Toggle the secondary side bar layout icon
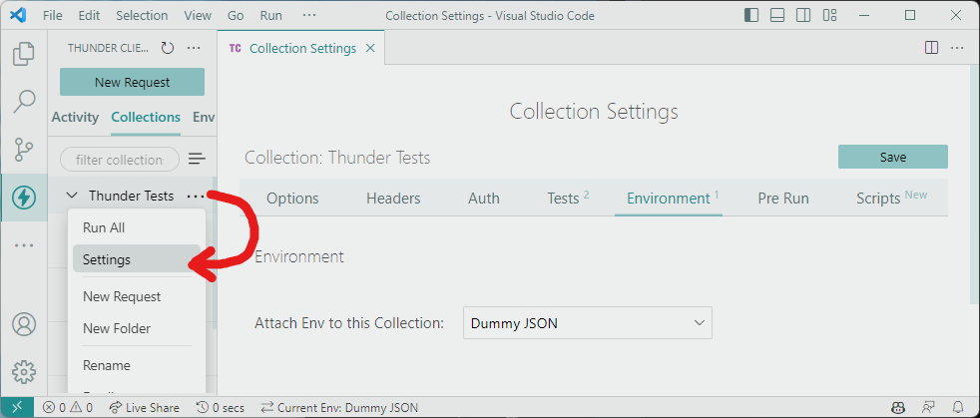 [x=803, y=15]
